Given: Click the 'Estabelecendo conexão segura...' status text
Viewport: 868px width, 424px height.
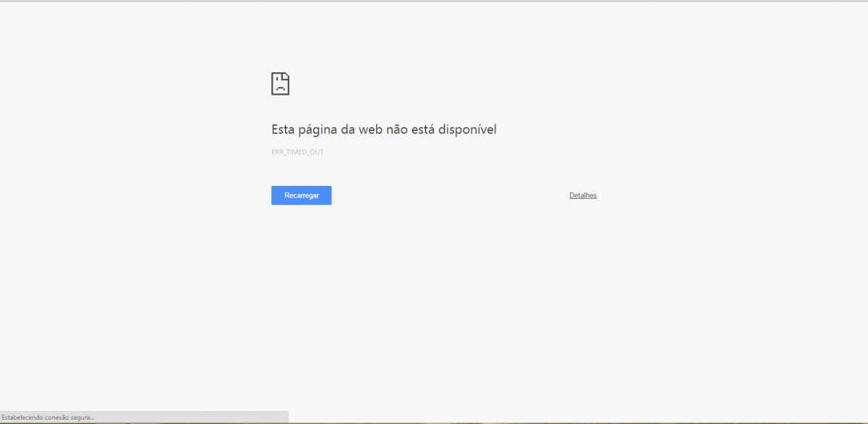Looking at the screenshot, I should pos(48,417).
